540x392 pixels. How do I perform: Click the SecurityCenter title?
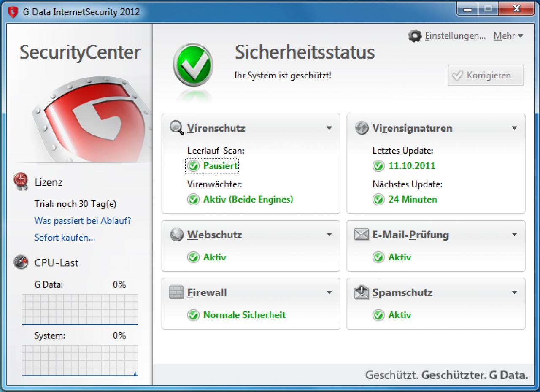pos(80,52)
